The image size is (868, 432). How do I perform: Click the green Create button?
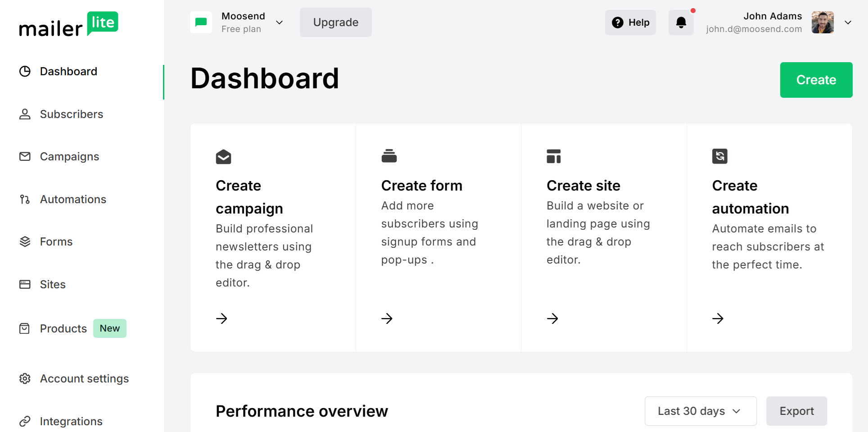tap(816, 80)
